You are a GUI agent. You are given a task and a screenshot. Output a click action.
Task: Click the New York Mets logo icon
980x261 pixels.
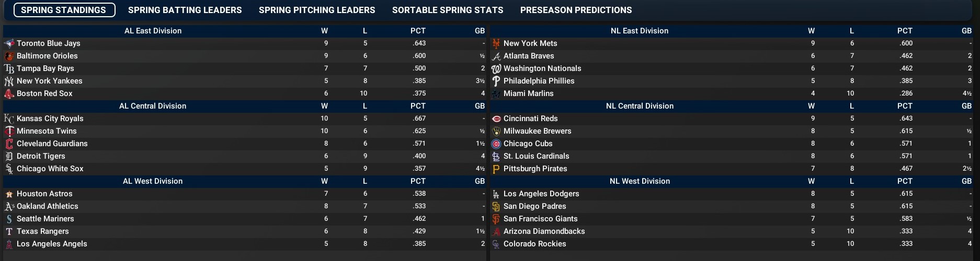pyautogui.click(x=496, y=43)
